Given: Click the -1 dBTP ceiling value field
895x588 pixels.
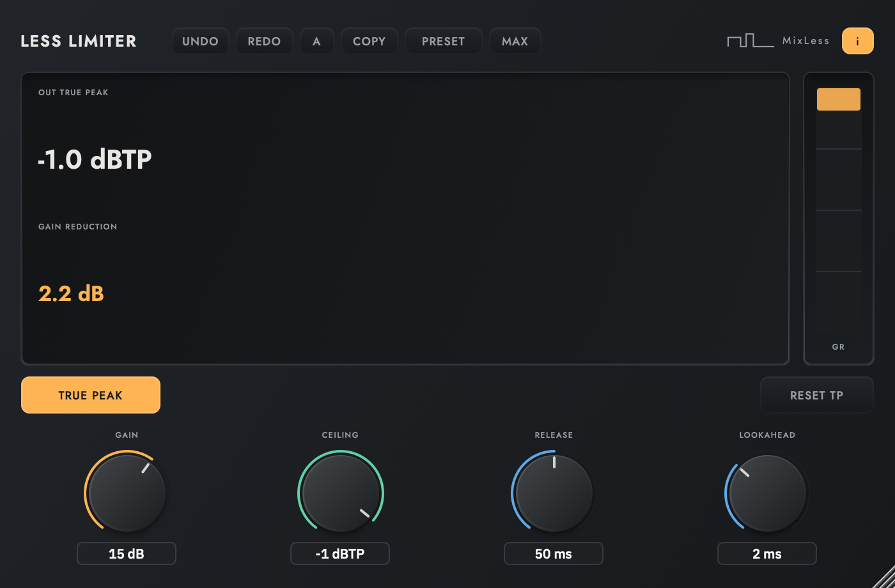Looking at the screenshot, I should [340, 553].
